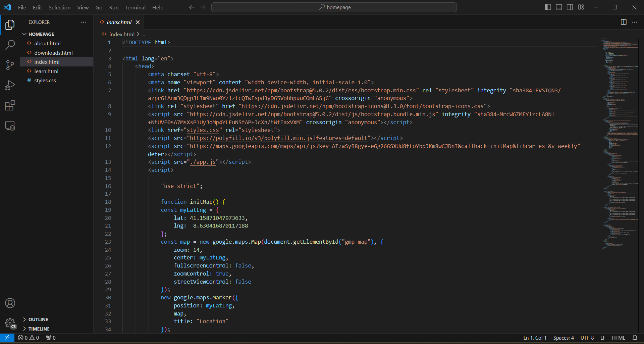Open the Remote Explorer view
Viewport: 644px width, 344px height.
tap(10, 126)
